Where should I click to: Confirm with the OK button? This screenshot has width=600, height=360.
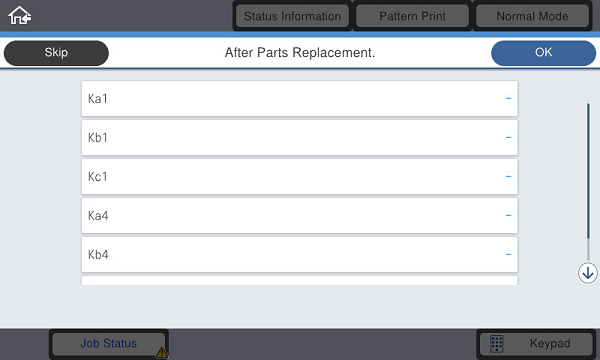pyautogui.click(x=543, y=53)
